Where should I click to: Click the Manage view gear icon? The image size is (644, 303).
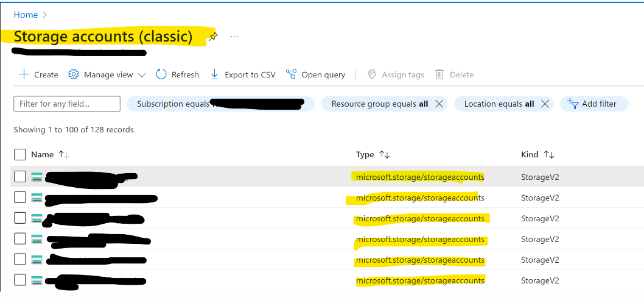click(74, 74)
